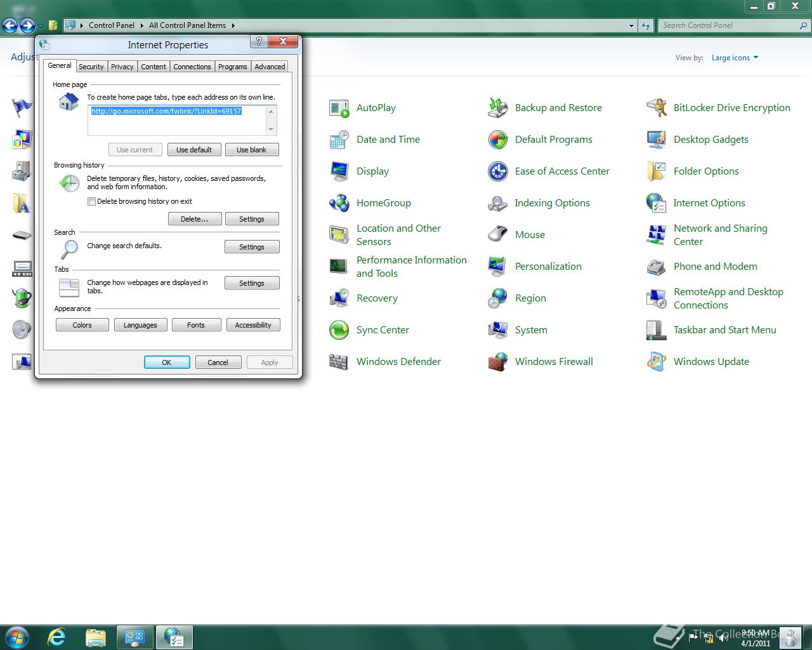Open Location and Other Sensors icon
812x650 pixels.
339,235
